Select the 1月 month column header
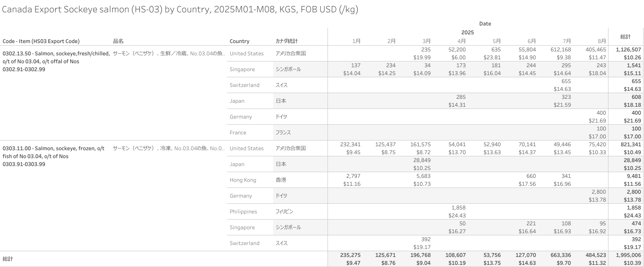This screenshot has height=267, width=644. [x=356, y=41]
